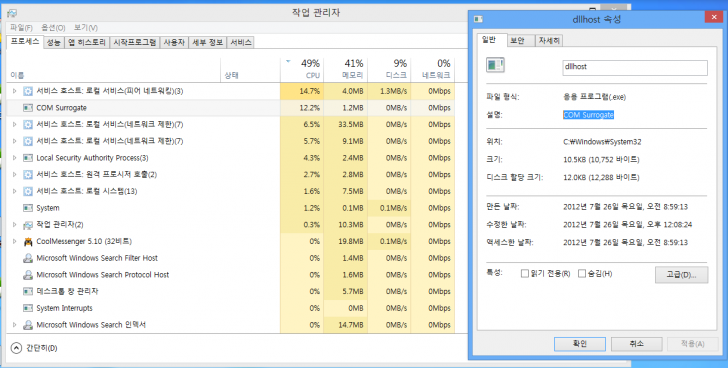
Task: Click the CoolMessenger 5.10 icon
Action: [x=28, y=241]
